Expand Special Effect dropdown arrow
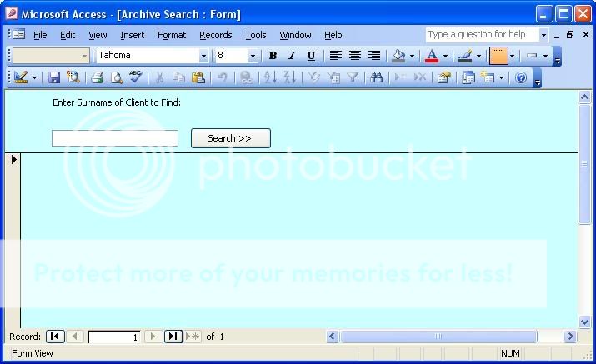 pos(545,57)
